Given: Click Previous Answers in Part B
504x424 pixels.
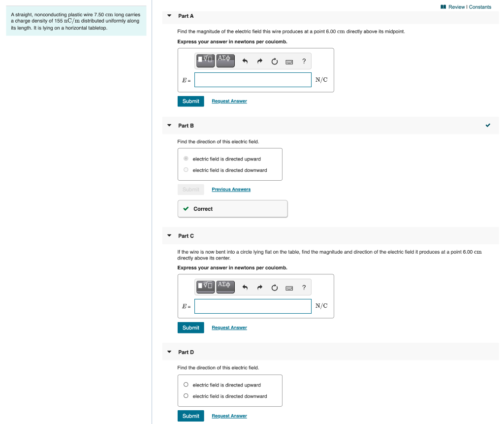Looking at the screenshot, I should 231,189.
